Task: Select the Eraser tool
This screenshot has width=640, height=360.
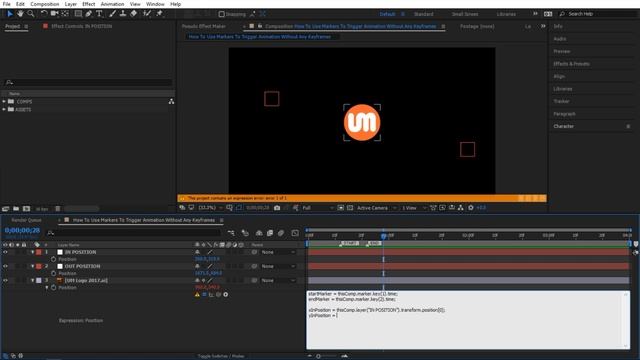Action: pyautogui.click(x=133, y=14)
